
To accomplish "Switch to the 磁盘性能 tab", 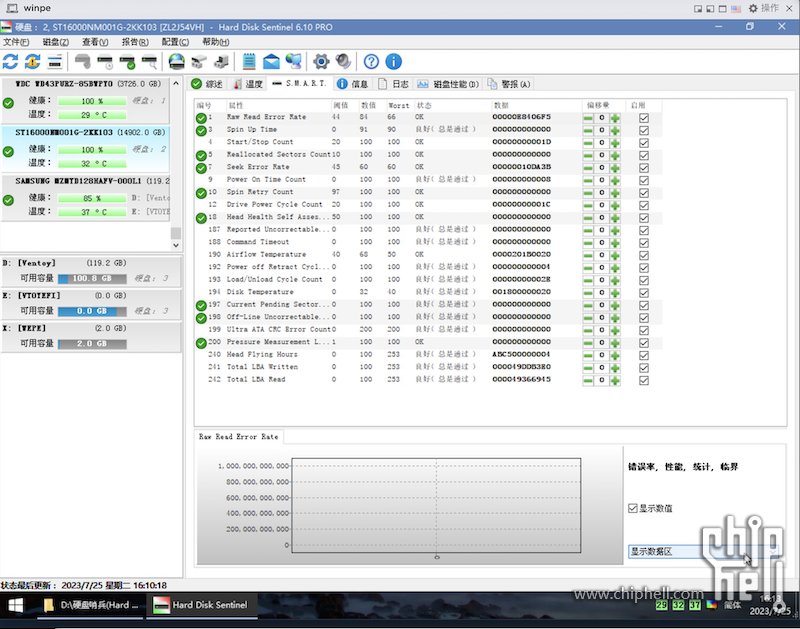I will (448, 84).
